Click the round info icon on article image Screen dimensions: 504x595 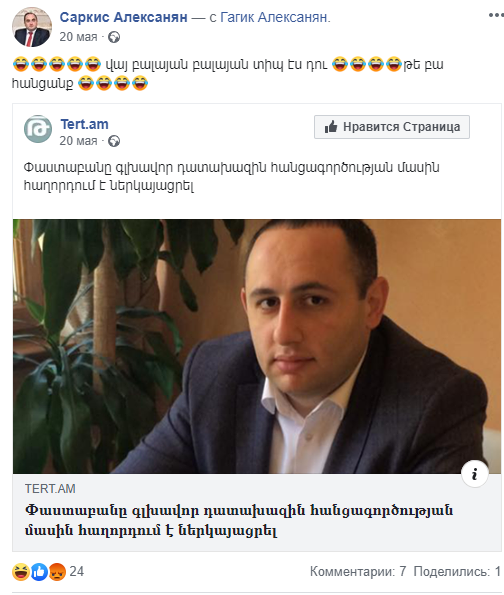[x=474, y=474]
